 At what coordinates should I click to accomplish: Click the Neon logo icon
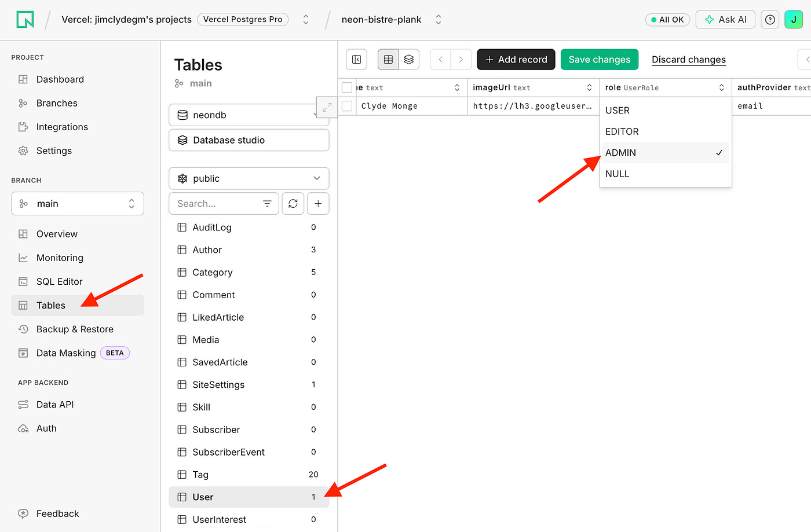click(x=25, y=20)
